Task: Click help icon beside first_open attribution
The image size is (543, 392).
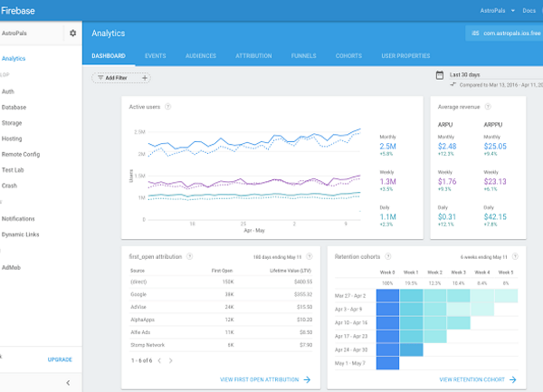Action: coord(190,257)
